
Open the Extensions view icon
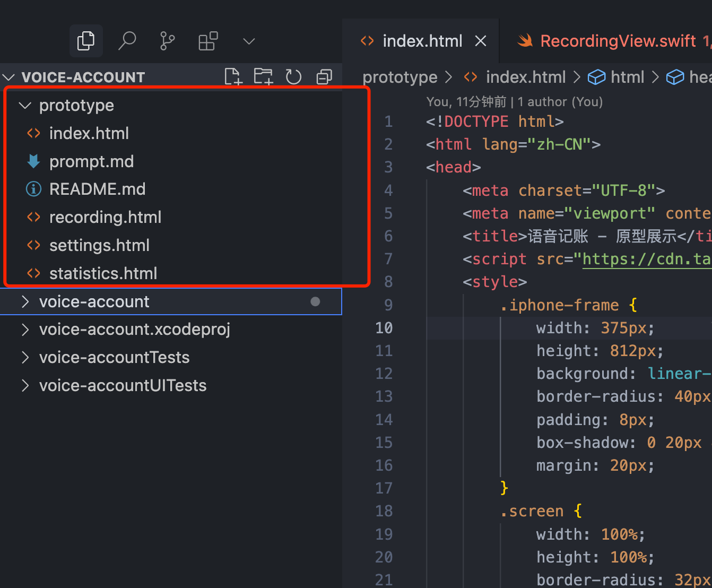pos(207,41)
